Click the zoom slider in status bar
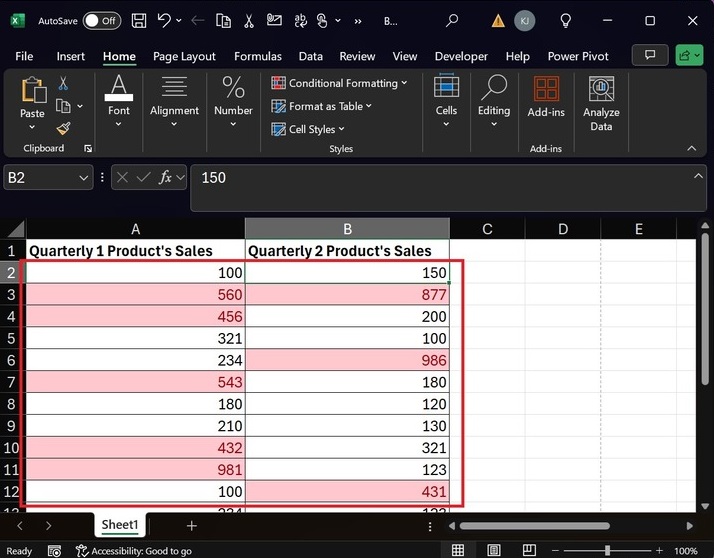This screenshot has width=714, height=558. pos(609,550)
